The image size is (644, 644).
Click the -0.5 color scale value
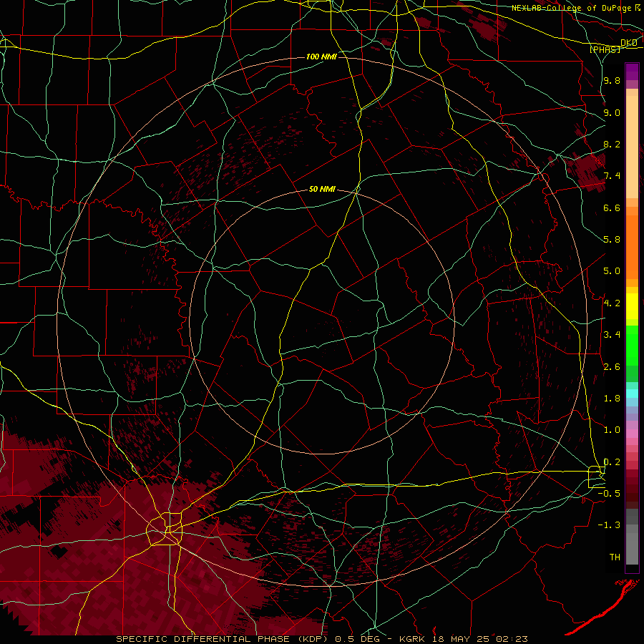coord(610,494)
